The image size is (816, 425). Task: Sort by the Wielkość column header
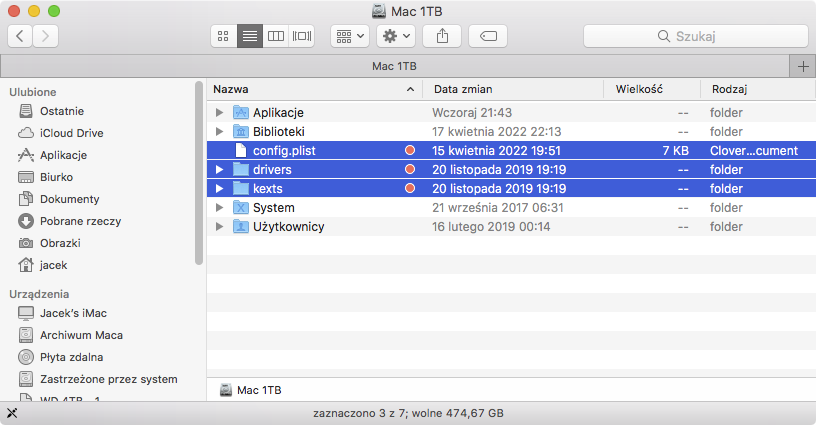[652, 89]
